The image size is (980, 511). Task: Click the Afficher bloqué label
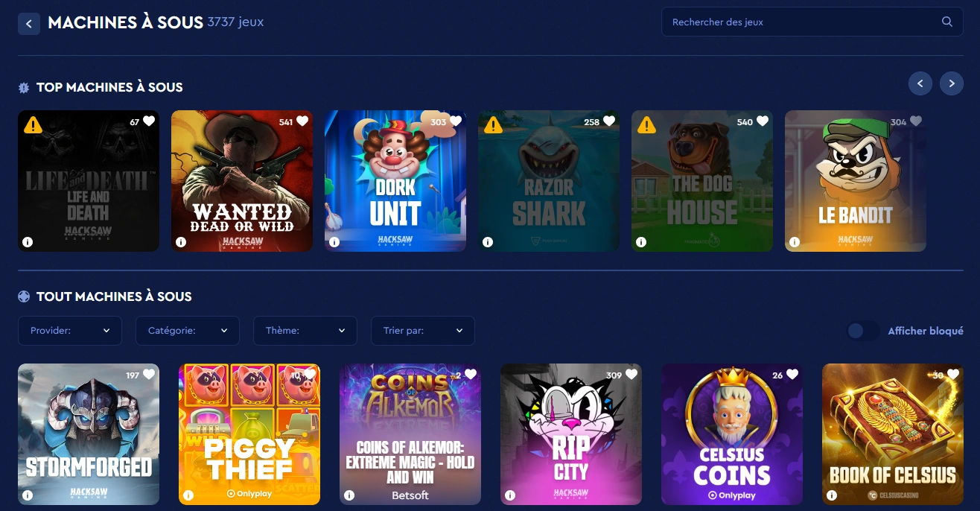pos(926,331)
